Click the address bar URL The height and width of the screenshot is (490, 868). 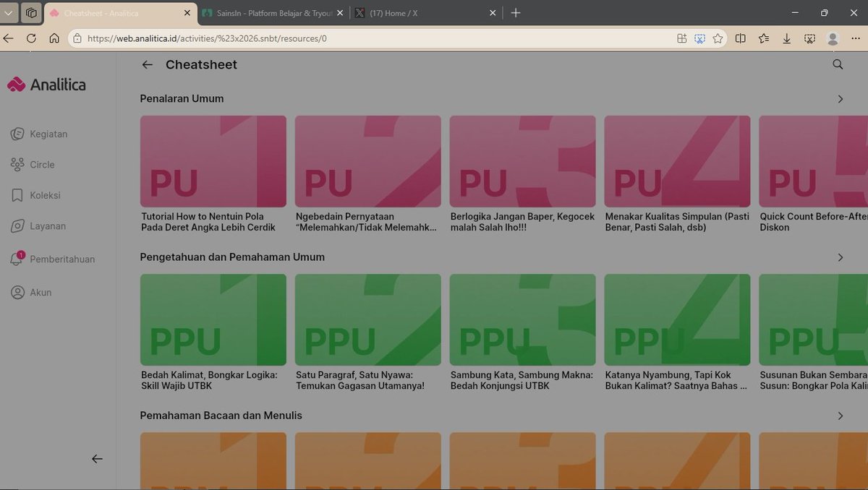pos(207,39)
